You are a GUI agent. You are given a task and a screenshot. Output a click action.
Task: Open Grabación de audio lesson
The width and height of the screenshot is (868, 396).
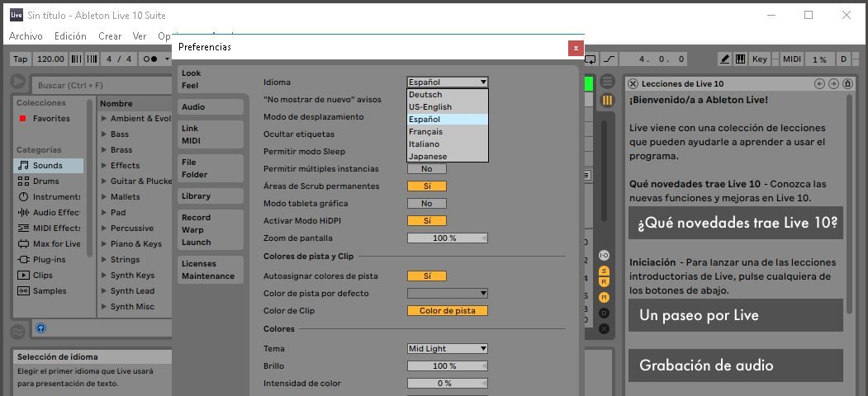point(736,365)
